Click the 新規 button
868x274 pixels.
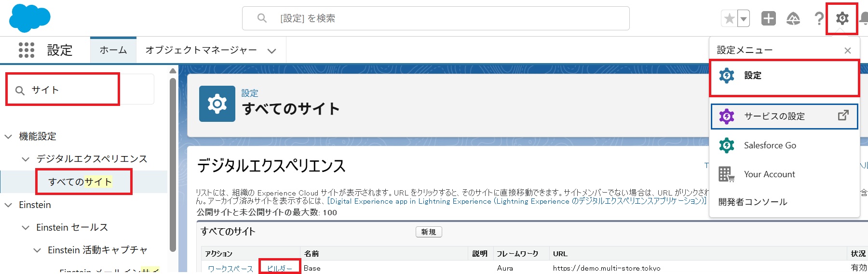tap(428, 232)
